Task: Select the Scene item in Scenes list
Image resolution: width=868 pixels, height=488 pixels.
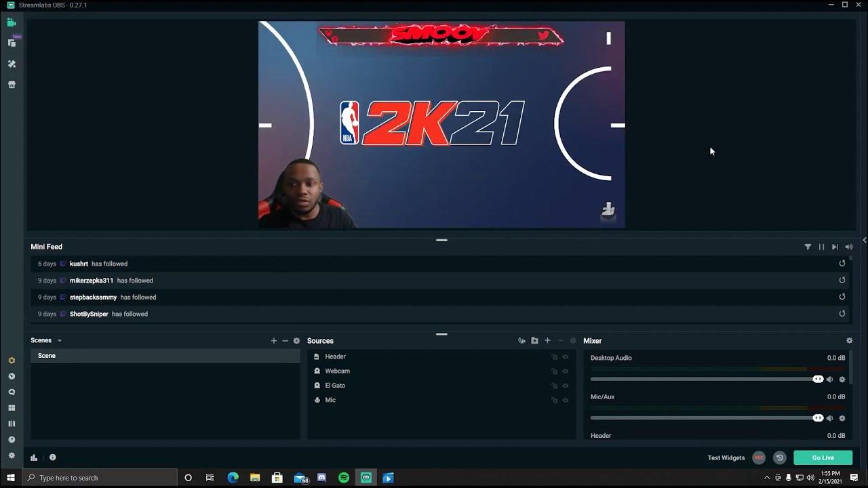Action: pyautogui.click(x=165, y=356)
